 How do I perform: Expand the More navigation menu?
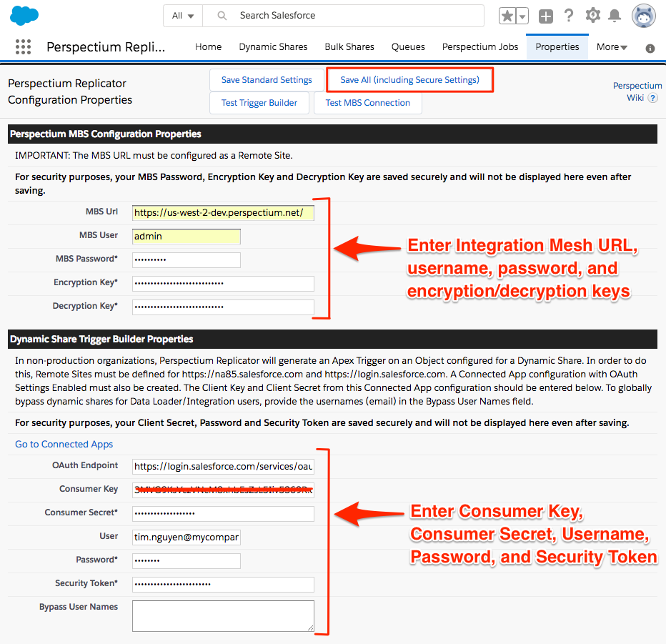[612, 47]
